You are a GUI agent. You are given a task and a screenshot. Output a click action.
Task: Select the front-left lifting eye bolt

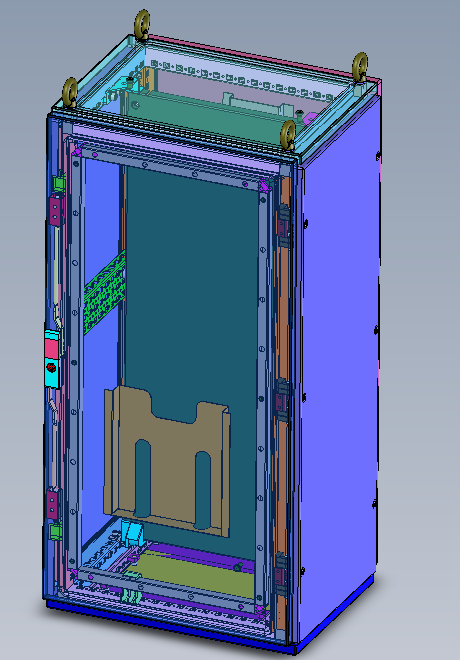70,92
